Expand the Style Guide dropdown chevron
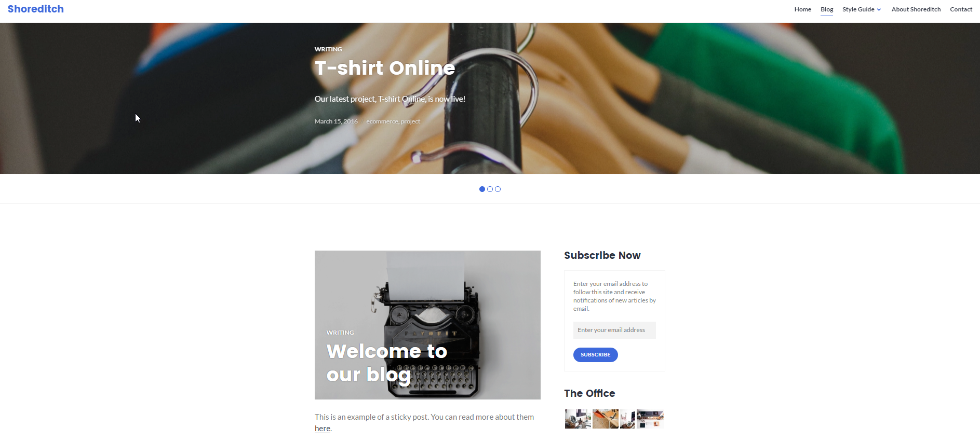Screen dimensions: 980x441 click(x=879, y=9)
